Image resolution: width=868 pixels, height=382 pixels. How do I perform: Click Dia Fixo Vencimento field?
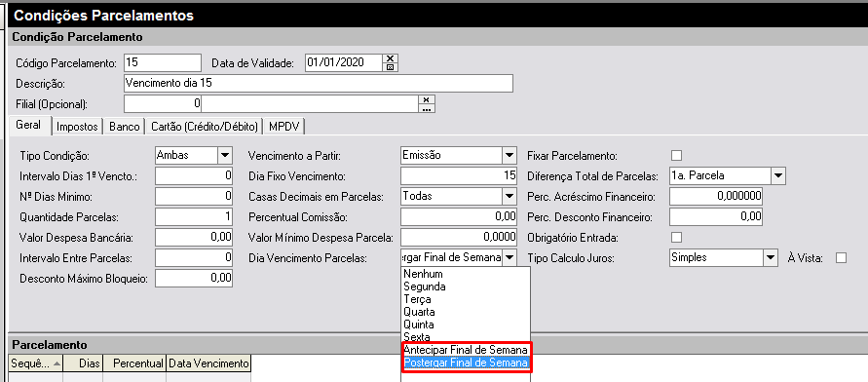459,176
